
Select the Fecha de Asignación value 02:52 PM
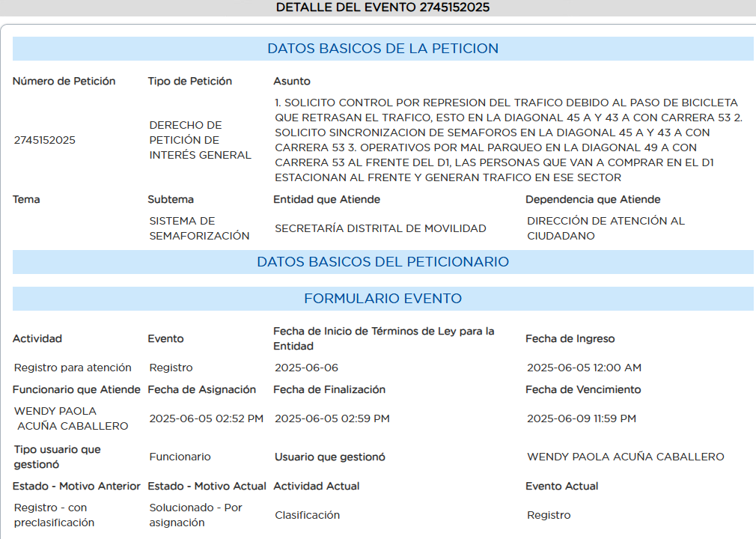[x=206, y=418]
